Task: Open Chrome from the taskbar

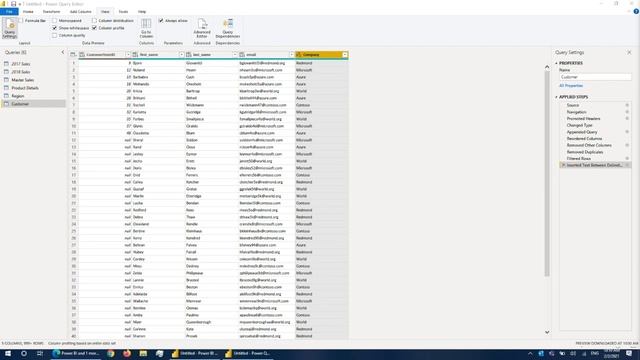Action: tap(111, 353)
